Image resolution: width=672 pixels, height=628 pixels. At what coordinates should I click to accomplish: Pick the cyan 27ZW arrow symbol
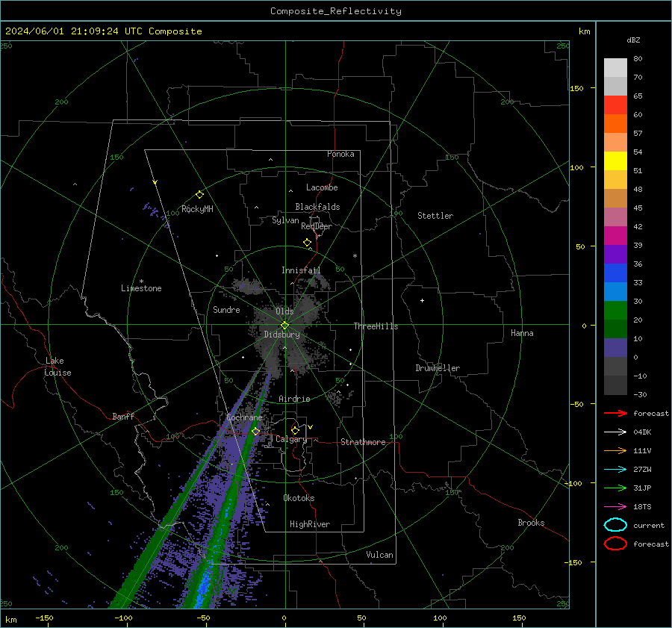pos(615,470)
